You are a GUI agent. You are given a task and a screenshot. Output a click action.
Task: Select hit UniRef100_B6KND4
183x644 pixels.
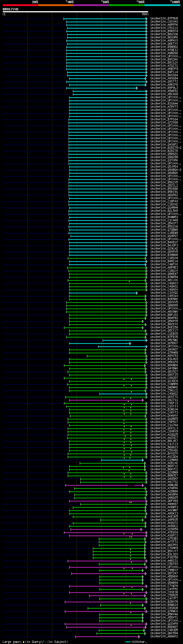point(164,365)
